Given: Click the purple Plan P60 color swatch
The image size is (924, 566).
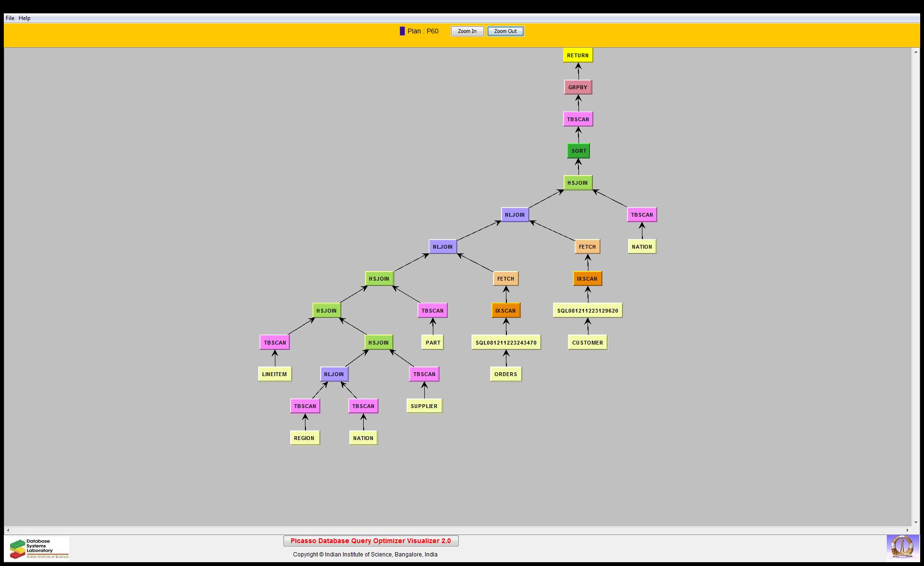Looking at the screenshot, I should click(402, 31).
